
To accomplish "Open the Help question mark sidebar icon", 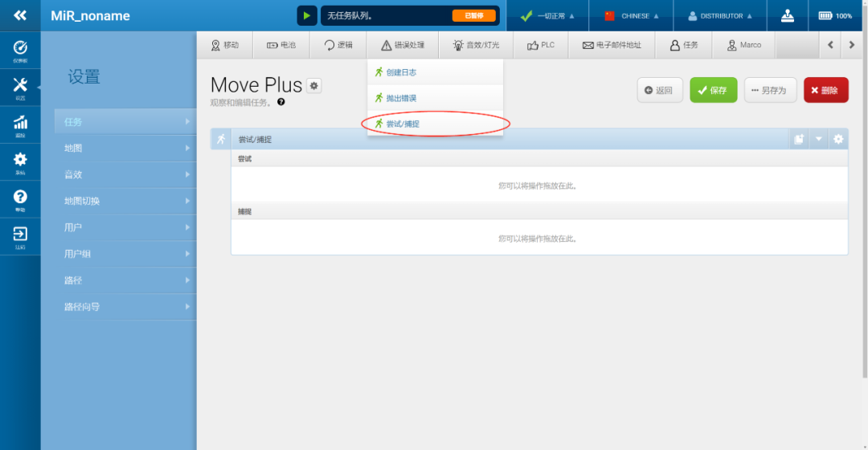I will pyautogui.click(x=20, y=199).
